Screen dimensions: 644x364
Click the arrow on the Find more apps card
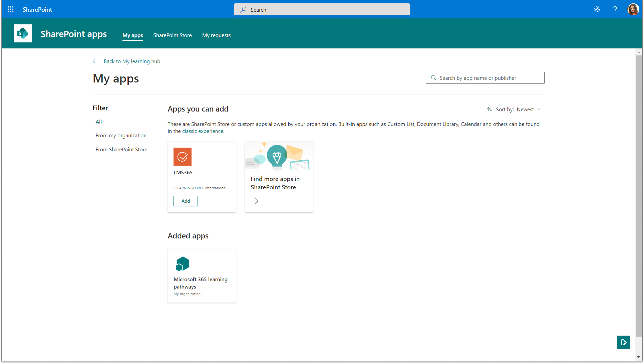tap(255, 201)
